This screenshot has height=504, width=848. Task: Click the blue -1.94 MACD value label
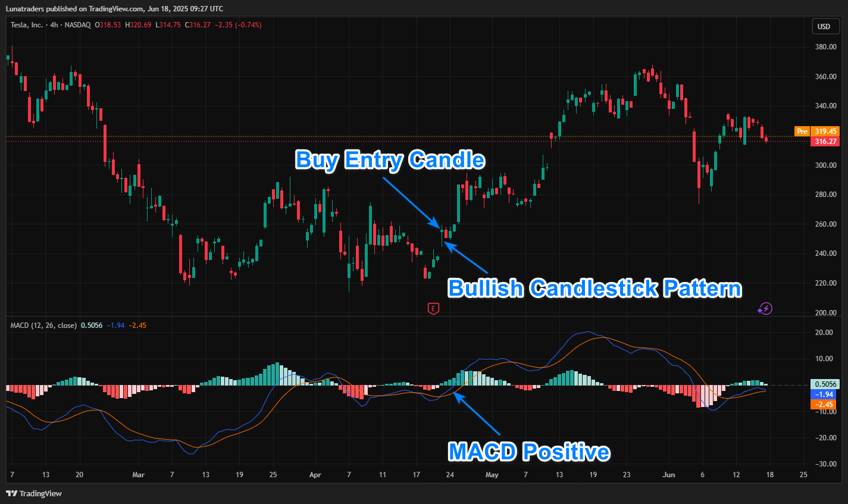(824, 395)
